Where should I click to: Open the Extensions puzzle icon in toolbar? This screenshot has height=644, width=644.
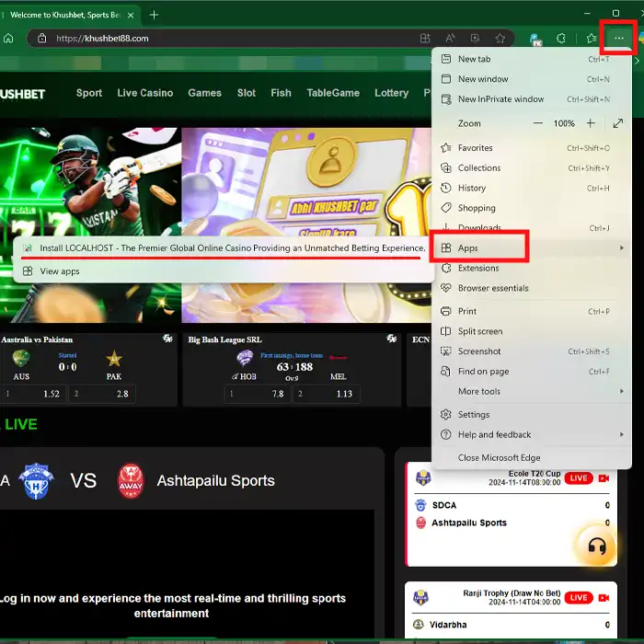coord(561,39)
